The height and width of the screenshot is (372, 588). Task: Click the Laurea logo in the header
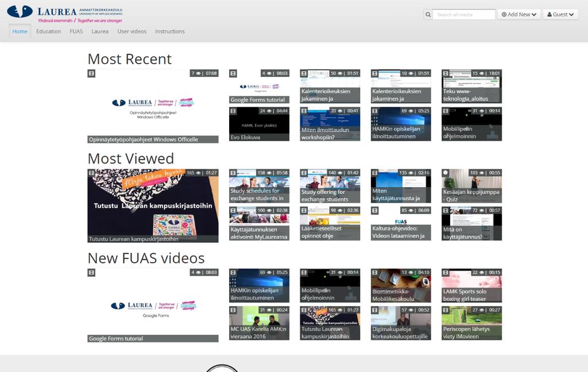pyautogui.click(x=64, y=14)
